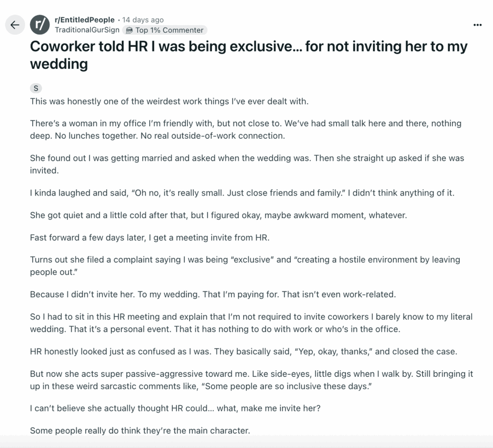493x448 pixels.
Task: Open TraditionalGurSign's user profile
Action: (87, 30)
